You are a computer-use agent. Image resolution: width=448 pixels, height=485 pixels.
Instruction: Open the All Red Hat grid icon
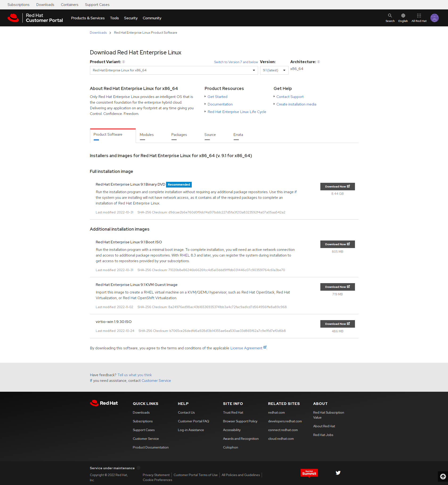pyautogui.click(x=419, y=18)
